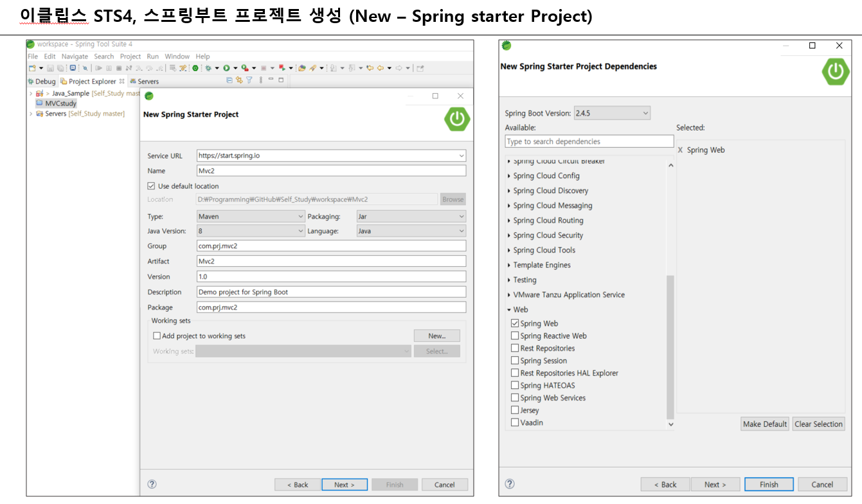Open the Window menu

177,57
